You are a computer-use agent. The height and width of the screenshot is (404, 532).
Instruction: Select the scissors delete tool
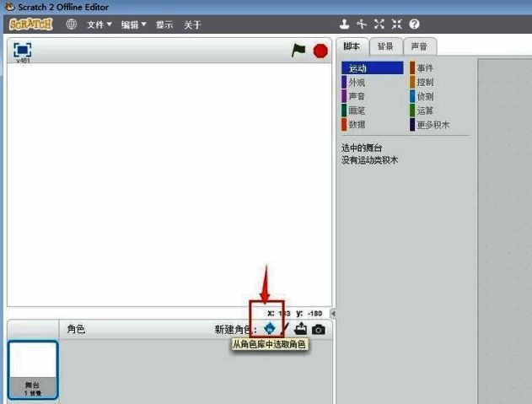pyautogui.click(x=362, y=24)
